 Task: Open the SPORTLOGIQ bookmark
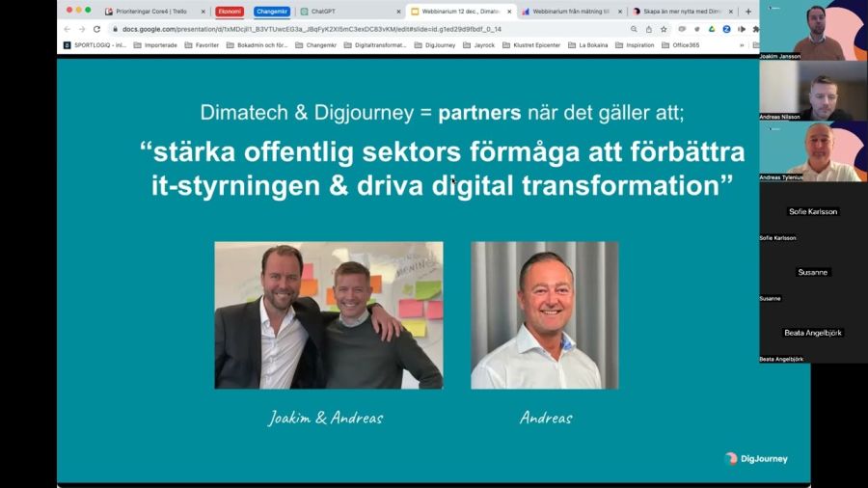(95, 45)
